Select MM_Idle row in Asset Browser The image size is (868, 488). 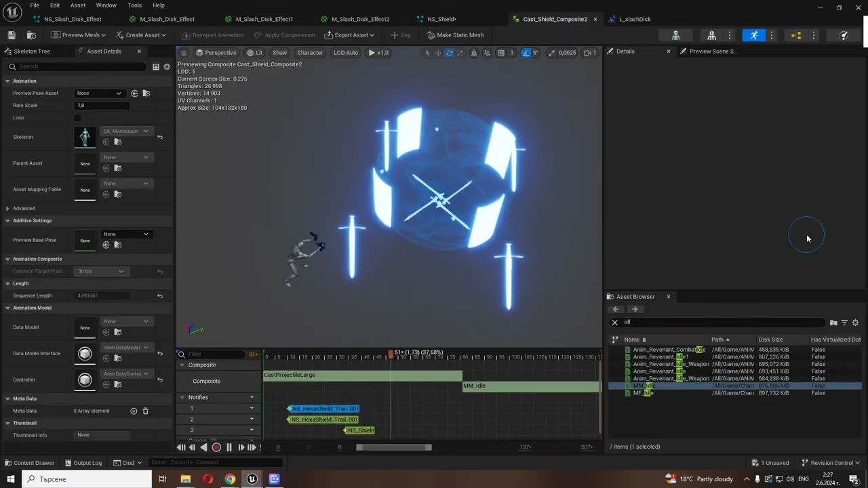pos(735,386)
